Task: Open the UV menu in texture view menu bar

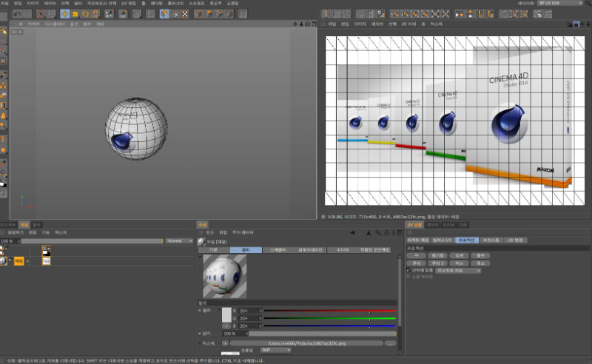Action: point(408,24)
